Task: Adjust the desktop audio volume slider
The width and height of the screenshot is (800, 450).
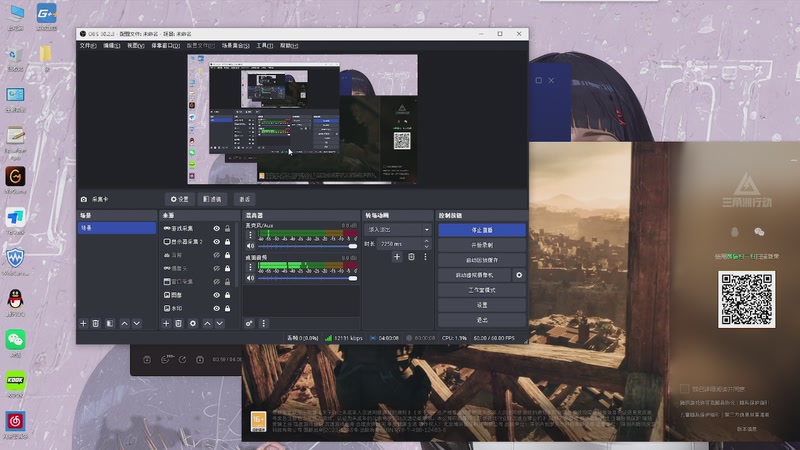Action: pyautogui.click(x=307, y=278)
